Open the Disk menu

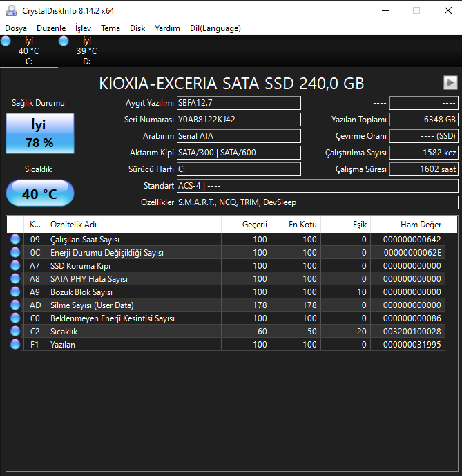pyautogui.click(x=137, y=28)
